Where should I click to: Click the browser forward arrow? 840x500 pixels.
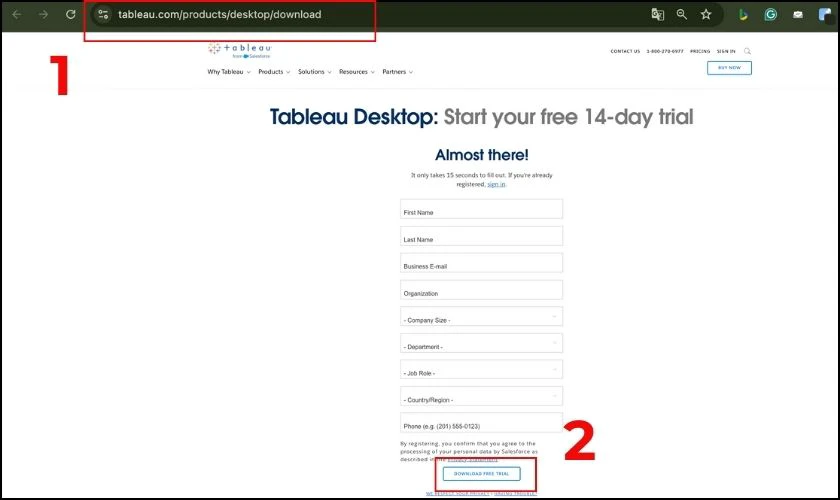click(43, 14)
